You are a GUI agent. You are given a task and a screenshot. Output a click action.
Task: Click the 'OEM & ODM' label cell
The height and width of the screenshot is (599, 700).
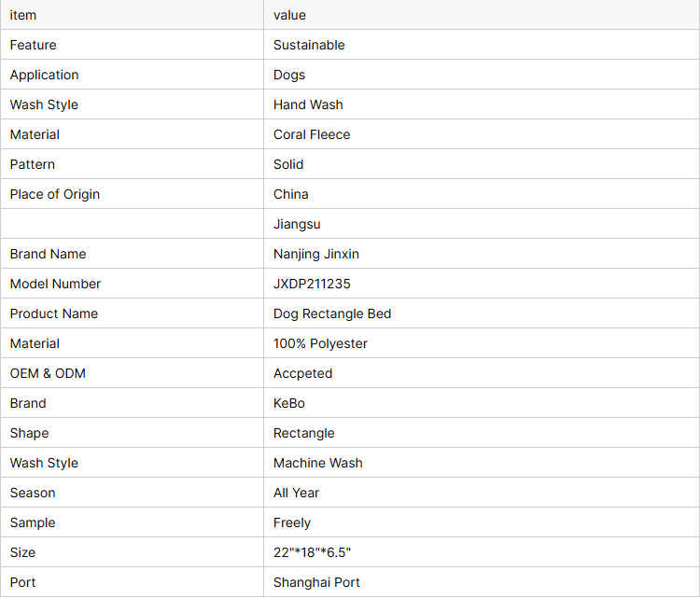pos(133,373)
